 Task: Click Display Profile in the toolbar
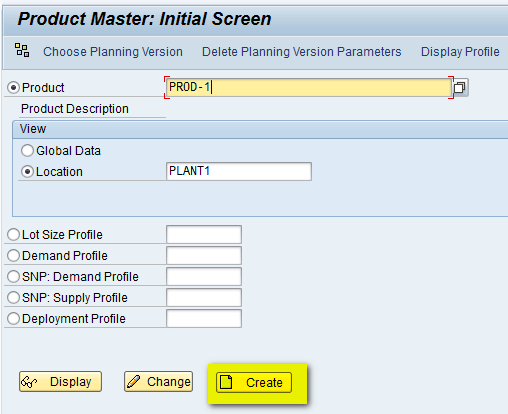tap(460, 52)
